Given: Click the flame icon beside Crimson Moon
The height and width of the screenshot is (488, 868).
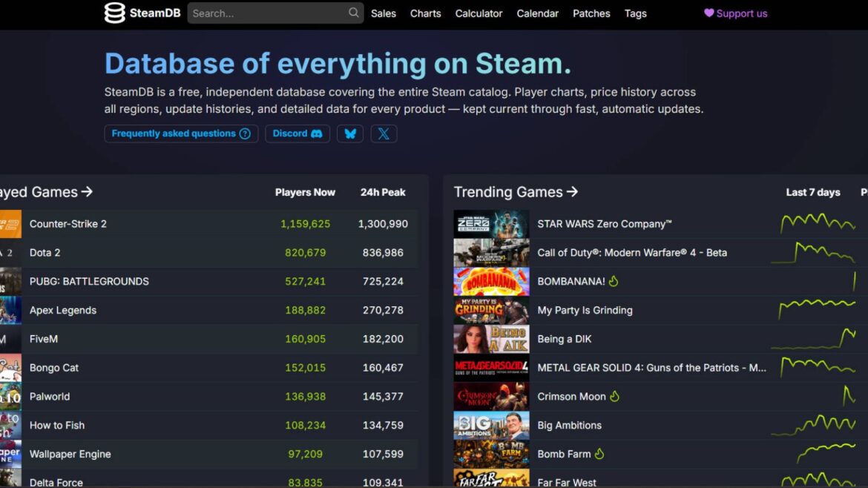Looking at the screenshot, I should 614,396.
